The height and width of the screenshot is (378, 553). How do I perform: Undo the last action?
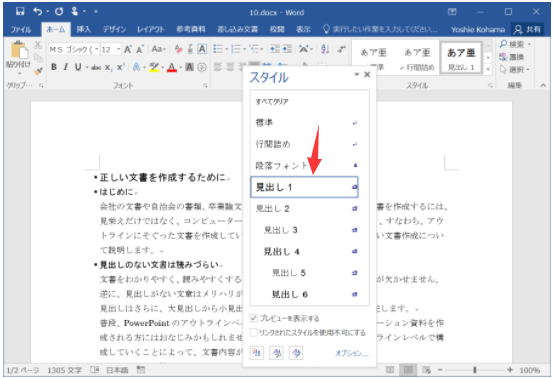pyautogui.click(x=37, y=12)
